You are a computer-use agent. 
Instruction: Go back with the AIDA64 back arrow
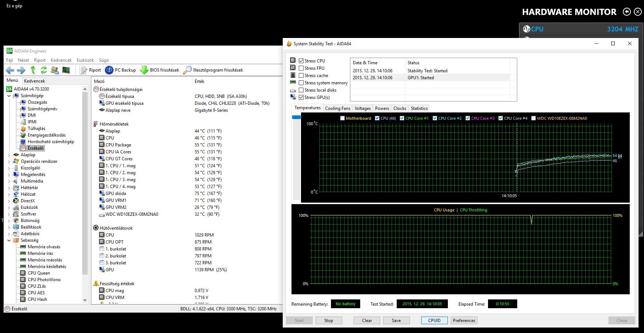tap(10, 70)
